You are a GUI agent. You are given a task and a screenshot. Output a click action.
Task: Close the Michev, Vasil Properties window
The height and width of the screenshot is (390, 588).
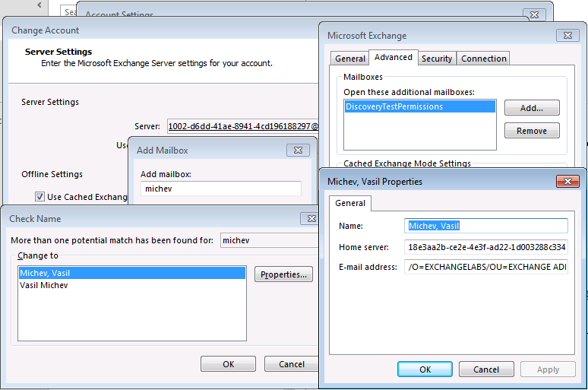567,181
